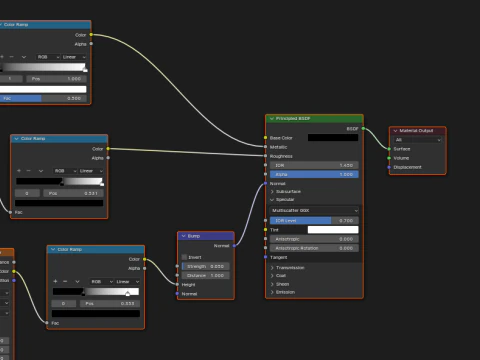The width and height of the screenshot is (480, 360).
Task: Click the Alpha output socket of the middle Color Ramp
Action: (x=108, y=158)
